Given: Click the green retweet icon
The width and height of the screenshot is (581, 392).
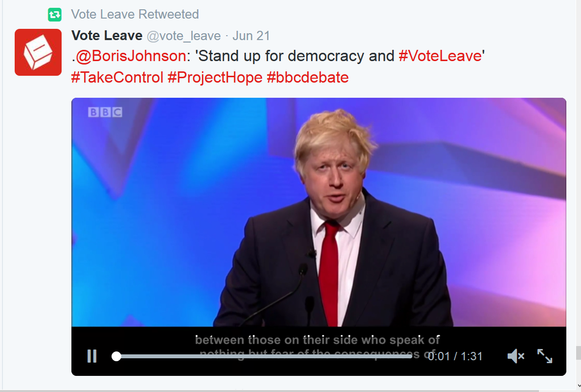Looking at the screenshot, I should [x=54, y=15].
